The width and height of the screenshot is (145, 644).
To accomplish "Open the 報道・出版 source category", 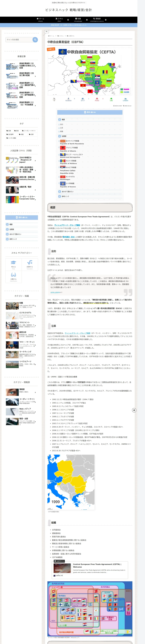I will point(22,421).
